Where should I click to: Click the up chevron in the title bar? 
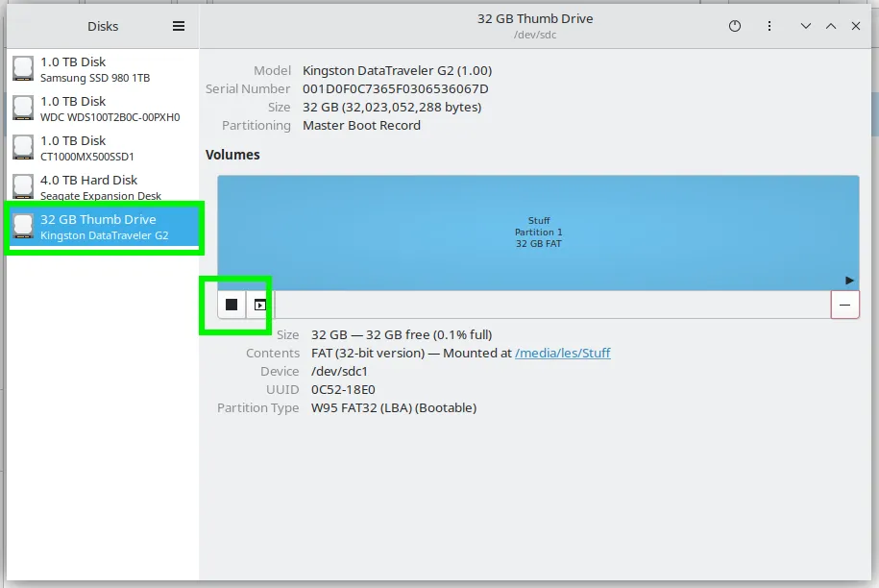(x=831, y=26)
